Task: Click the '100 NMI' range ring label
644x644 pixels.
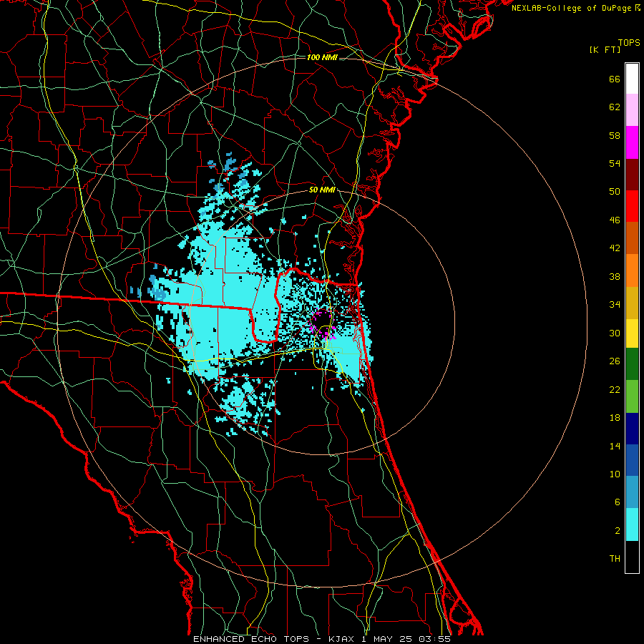Action: [322, 57]
